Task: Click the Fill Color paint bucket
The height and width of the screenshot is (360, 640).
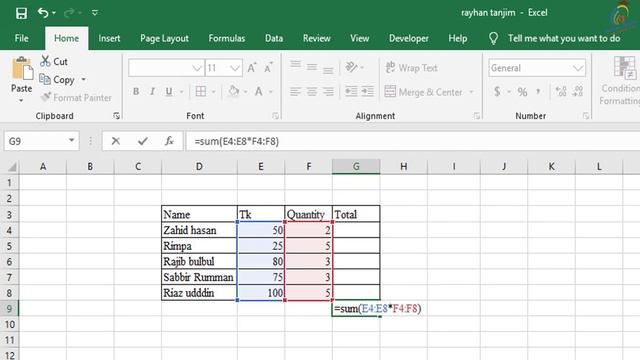Action: pyautogui.click(x=233, y=91)
